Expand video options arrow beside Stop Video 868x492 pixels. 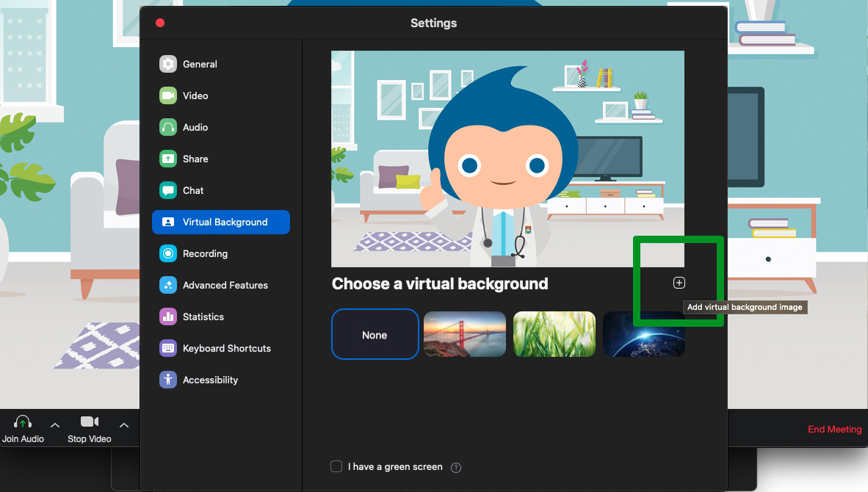pyautogui.click(x=124, y=426)
